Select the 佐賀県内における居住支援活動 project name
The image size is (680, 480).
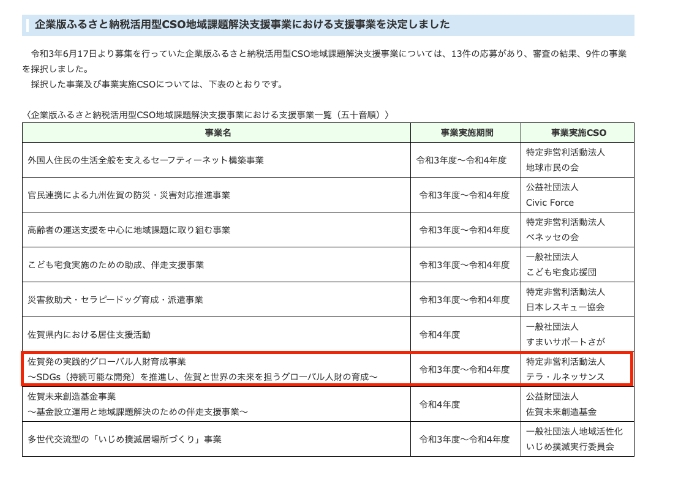(92, 335)
